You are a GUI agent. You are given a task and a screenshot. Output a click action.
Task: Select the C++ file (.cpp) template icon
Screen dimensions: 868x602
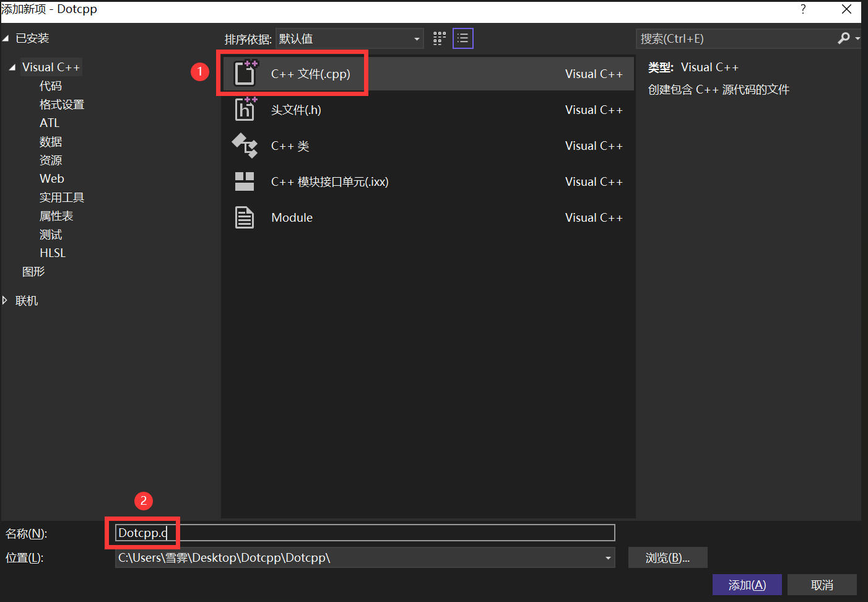coord(245,73)
